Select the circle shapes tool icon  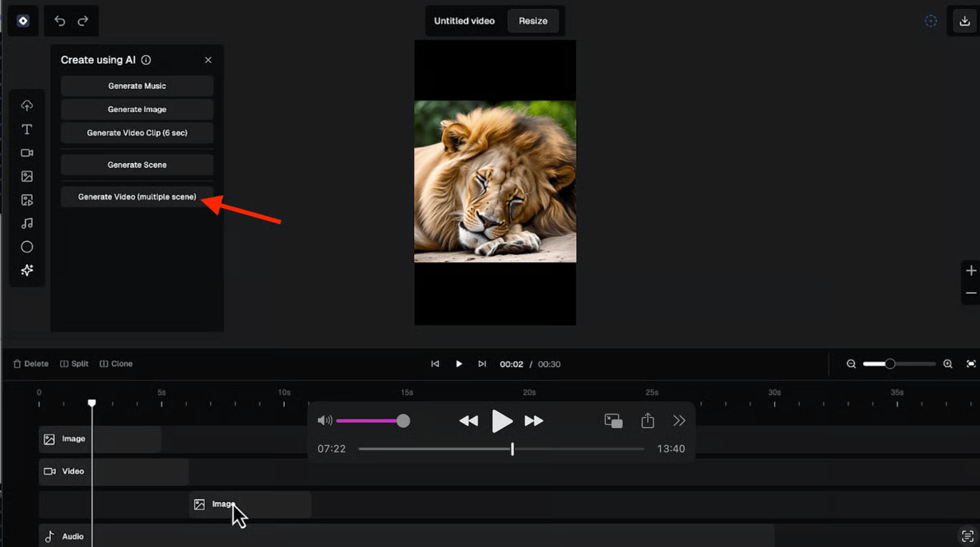pyautogui.click(x=27, y=247)
